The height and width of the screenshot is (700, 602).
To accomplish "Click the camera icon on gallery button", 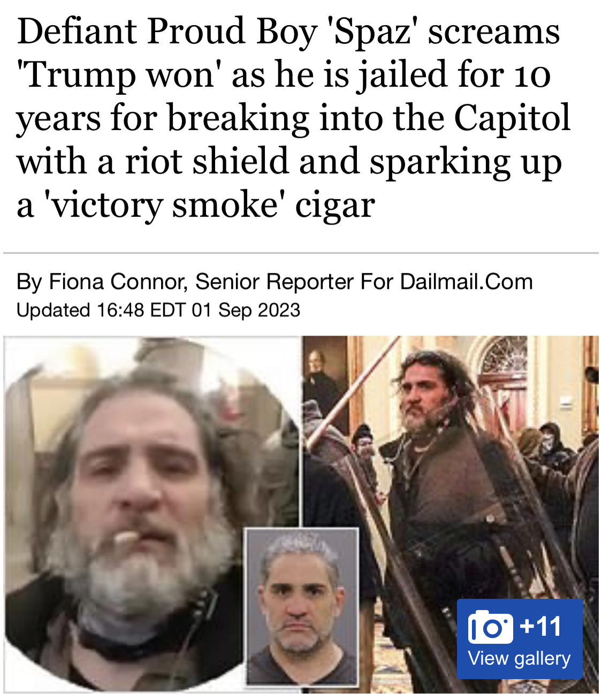I will pyautogui.click(x=490, y=627).
